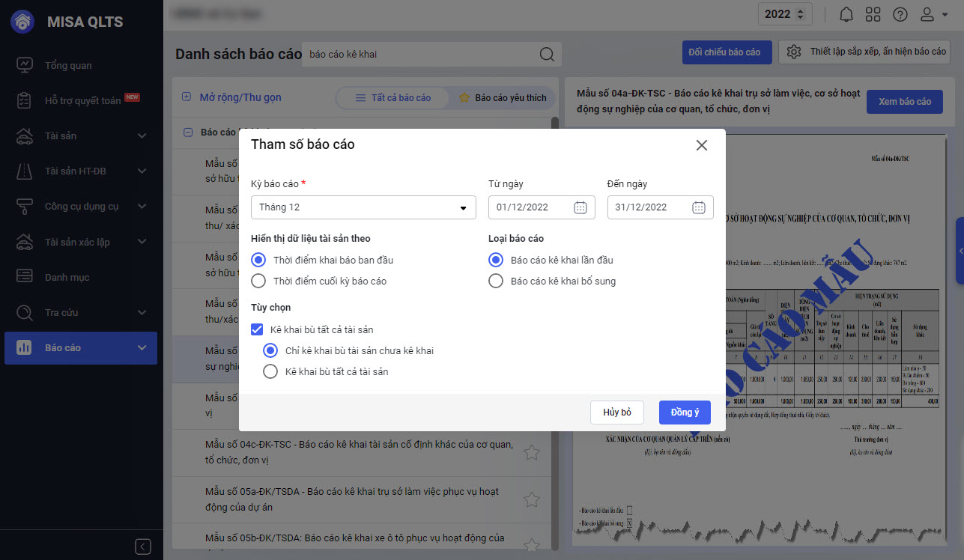Open Tổng quan in the sidebar
This screenshot has height=560, width=964.
point(82,65)
